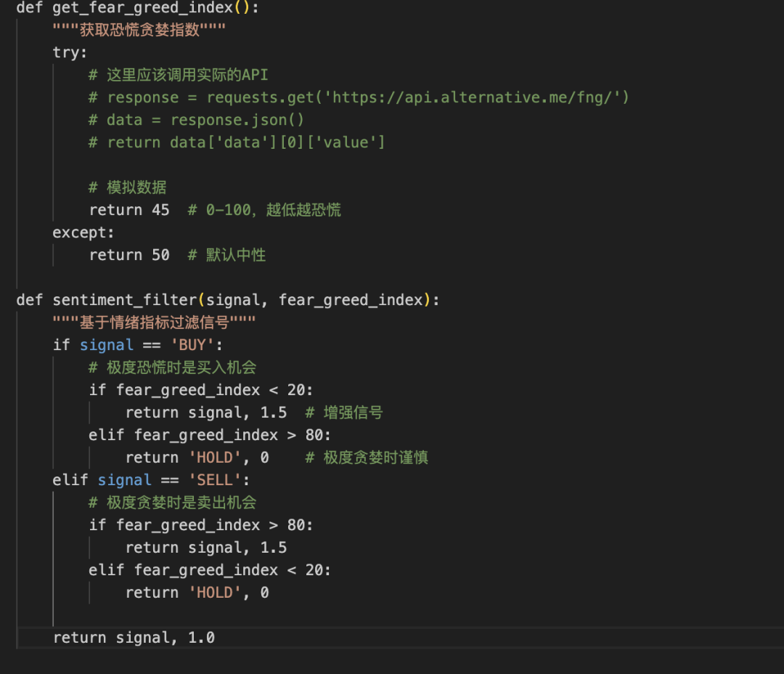
Task: Click the final line "return signal, 1.0"
Action: click(x=134, y=638)
